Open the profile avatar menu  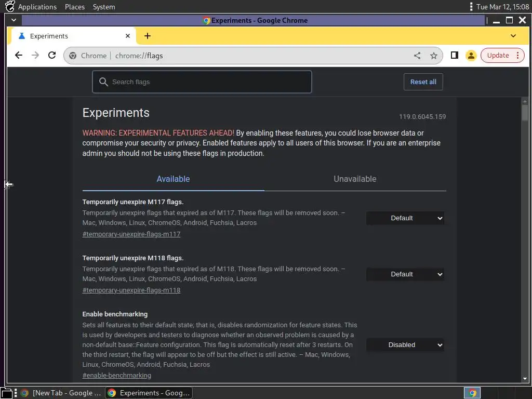(471, 55)
